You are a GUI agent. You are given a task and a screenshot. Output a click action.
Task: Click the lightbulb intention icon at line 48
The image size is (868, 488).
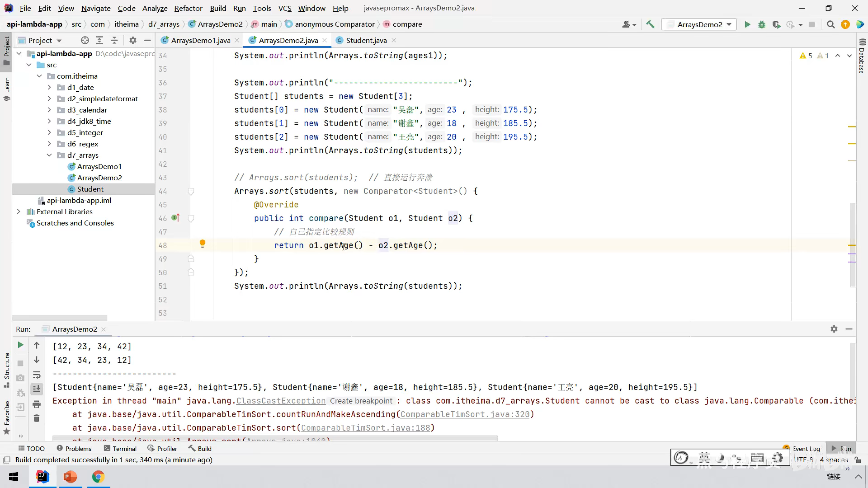[x=203, y=244]
